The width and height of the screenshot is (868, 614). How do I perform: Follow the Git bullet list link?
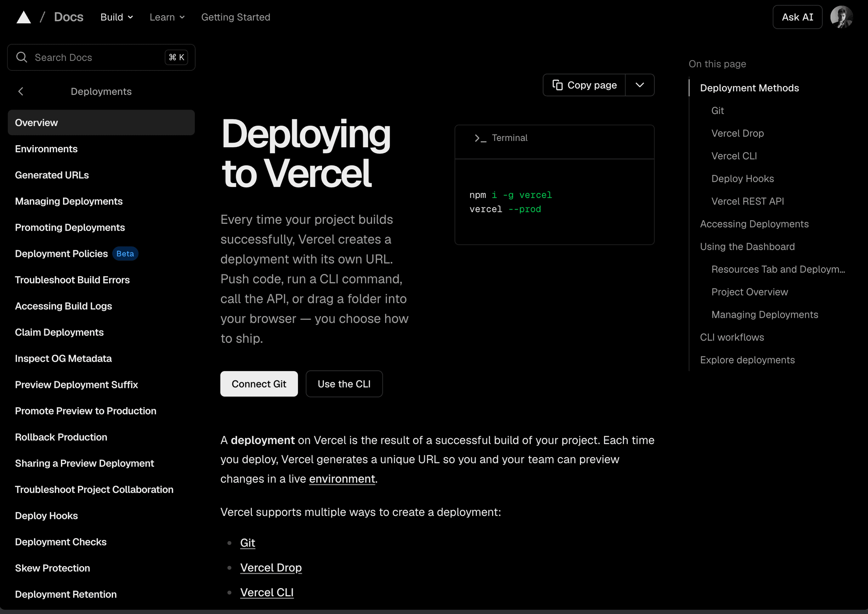(x=248, y=543)
